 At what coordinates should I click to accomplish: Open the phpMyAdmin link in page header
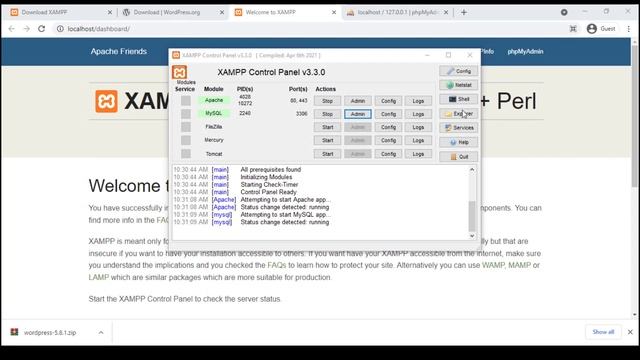click(x=525, y=51)
